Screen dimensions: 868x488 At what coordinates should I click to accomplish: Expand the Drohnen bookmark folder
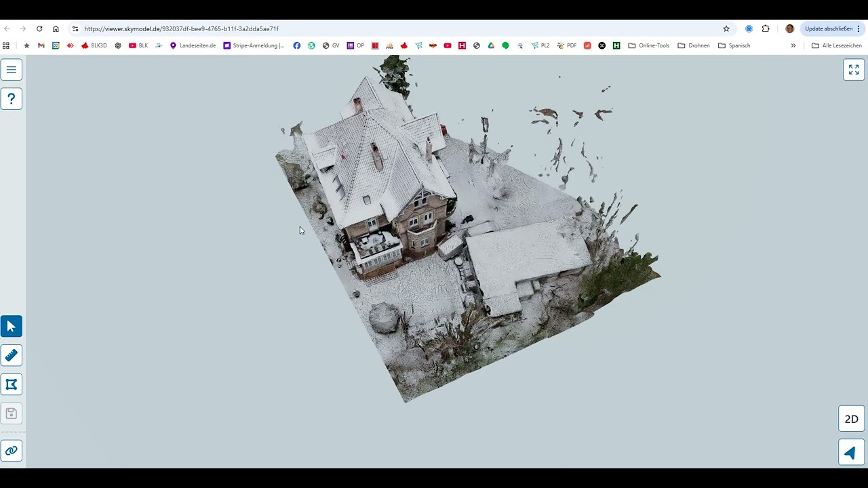pos(693,45)
